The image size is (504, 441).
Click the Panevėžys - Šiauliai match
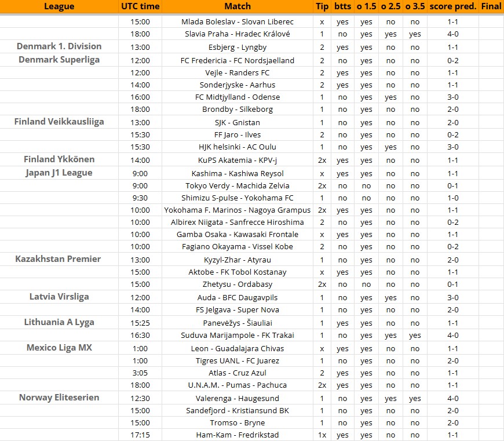(x=238, y=323)
